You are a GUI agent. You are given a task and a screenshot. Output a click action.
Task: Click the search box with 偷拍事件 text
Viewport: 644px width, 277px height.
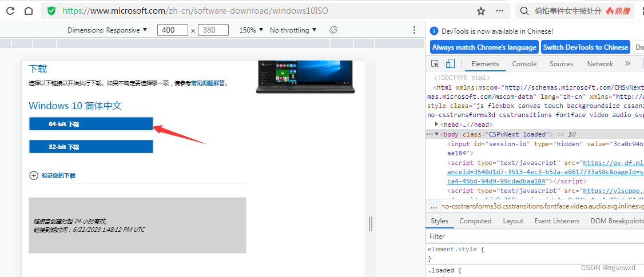coord(567,11)
